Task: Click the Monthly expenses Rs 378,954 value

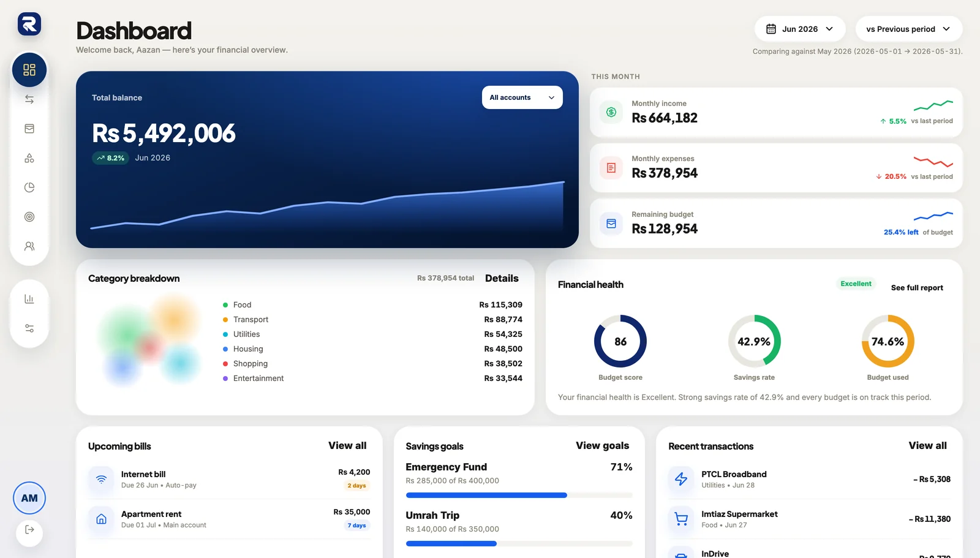Action: [665, 173]
